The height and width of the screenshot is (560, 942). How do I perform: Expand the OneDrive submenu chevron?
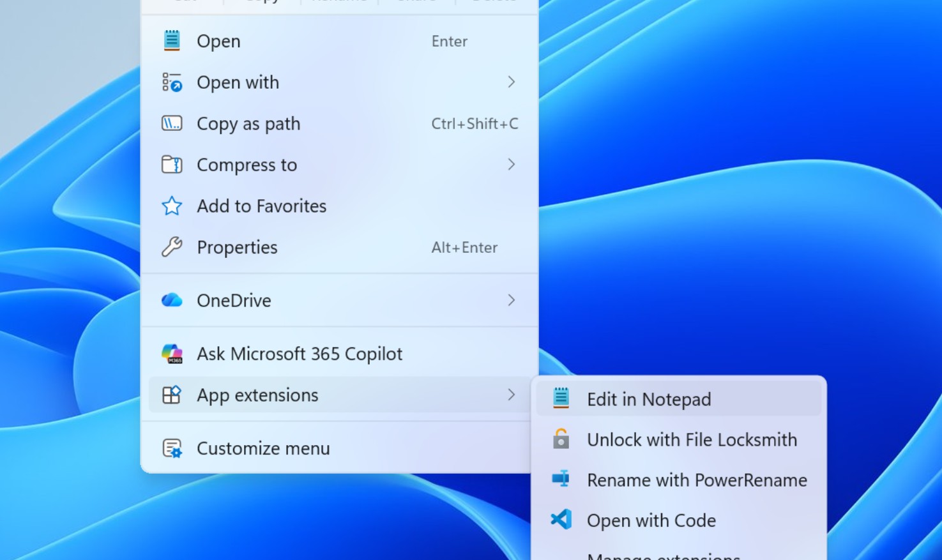click(x=511, y=300)
